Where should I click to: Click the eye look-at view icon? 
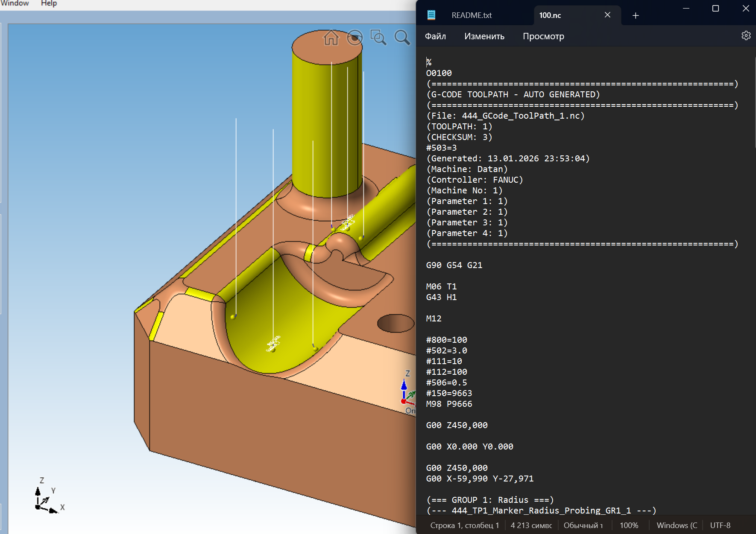coord(355,38)
